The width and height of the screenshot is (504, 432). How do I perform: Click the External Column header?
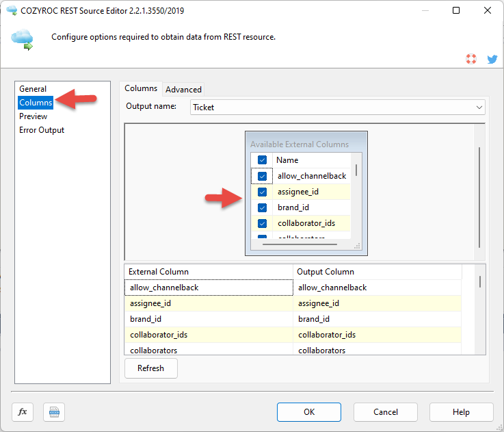click(x=209, y=272)
